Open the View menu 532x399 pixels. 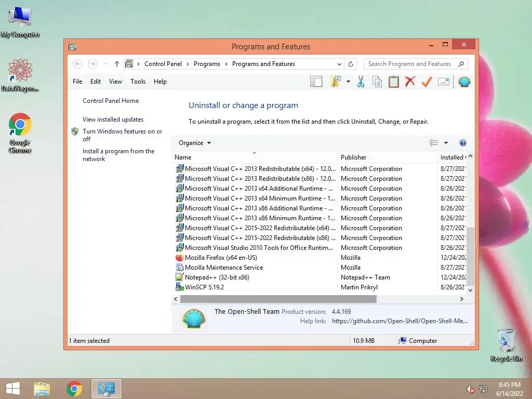click(x=115, y=82)
